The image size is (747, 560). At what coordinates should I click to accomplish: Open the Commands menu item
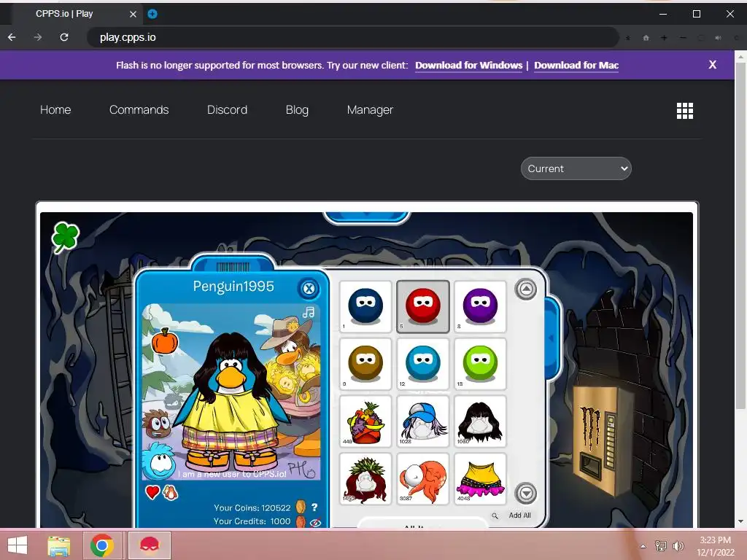[x=139, y=109]
